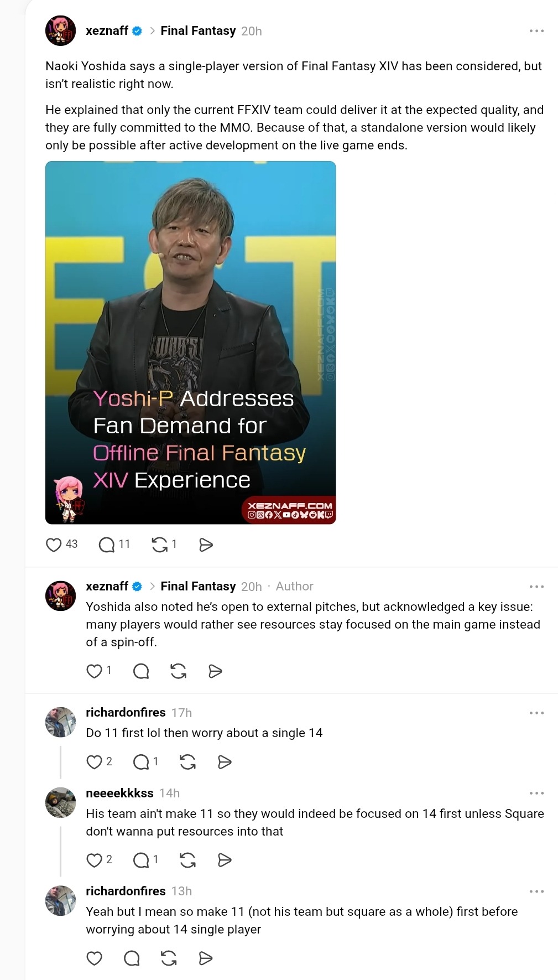
Task: Open the Yoshi-P post image
Action: tap(191, 343)
